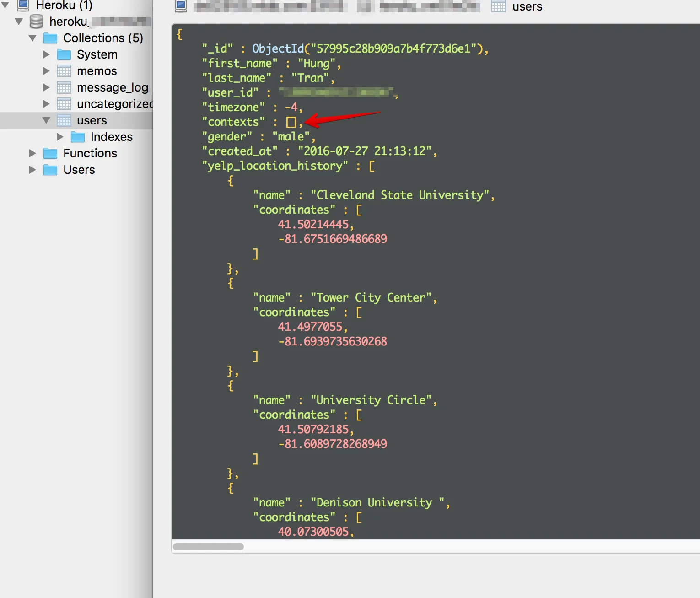The image size is (700, 598).
Task: Click the "user_id" key
Action: click(x=230, y=92)
